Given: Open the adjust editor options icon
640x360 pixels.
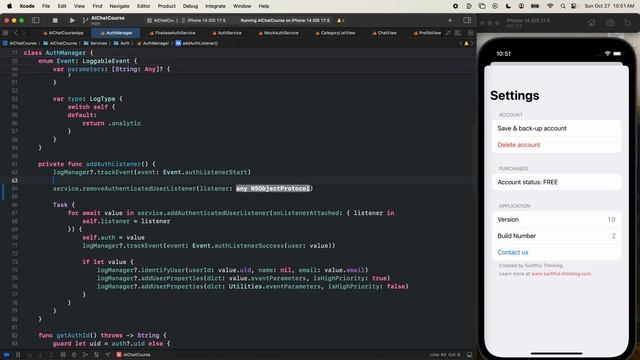Looking at the screenshot, I should coord(458,33).
